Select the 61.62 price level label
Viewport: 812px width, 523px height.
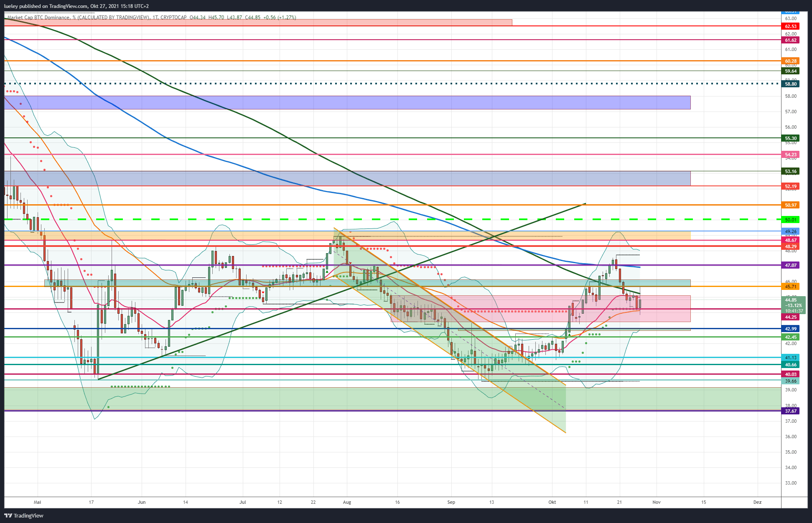[790, 40]
